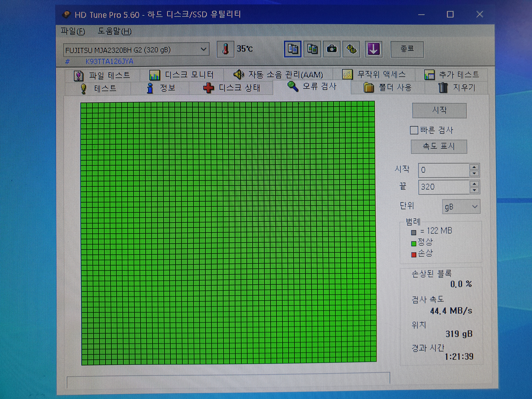Click the 319 gB position value

[x=459, y=334]
